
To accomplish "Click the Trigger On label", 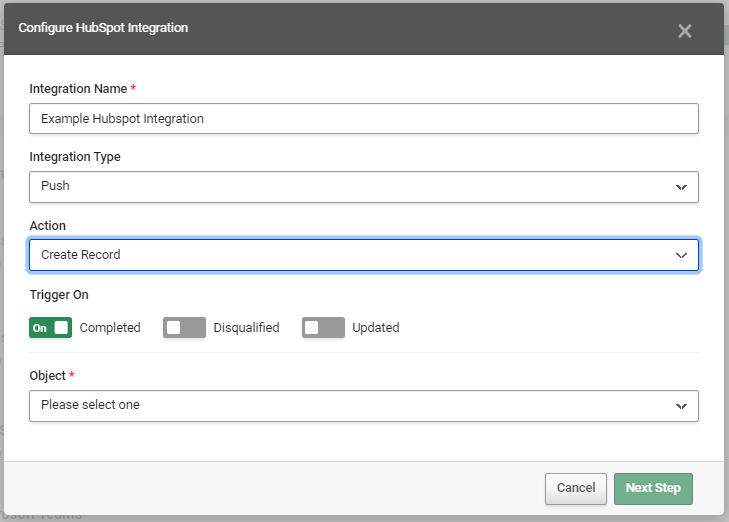I will pyautogui.click(x=59, y=295).
